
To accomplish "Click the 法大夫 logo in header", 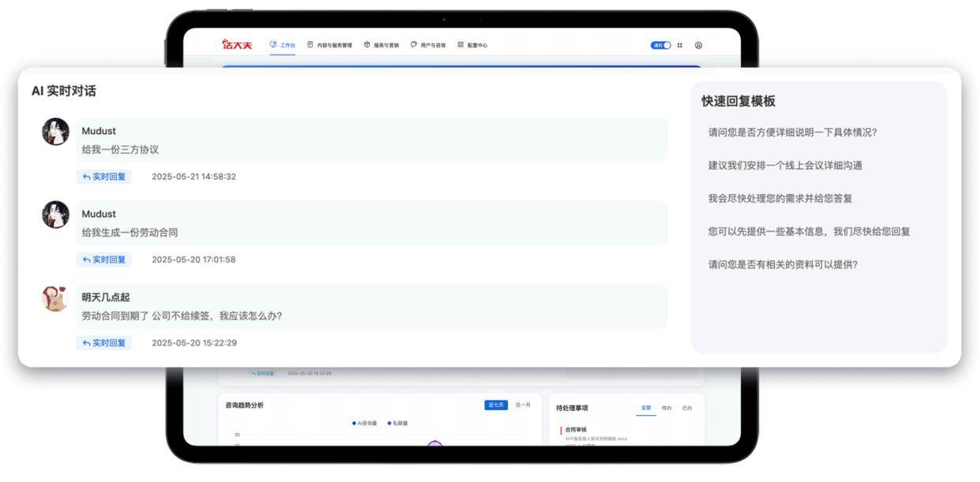I will 237,45.
